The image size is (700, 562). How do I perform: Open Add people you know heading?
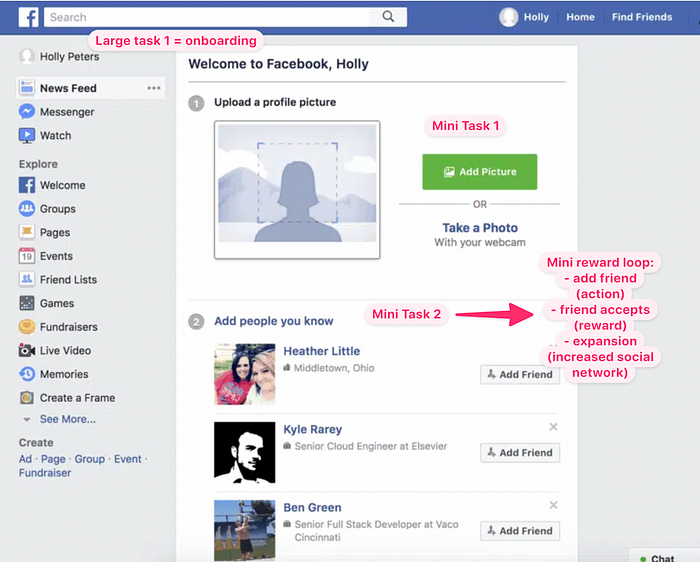[x=274, y=321]
